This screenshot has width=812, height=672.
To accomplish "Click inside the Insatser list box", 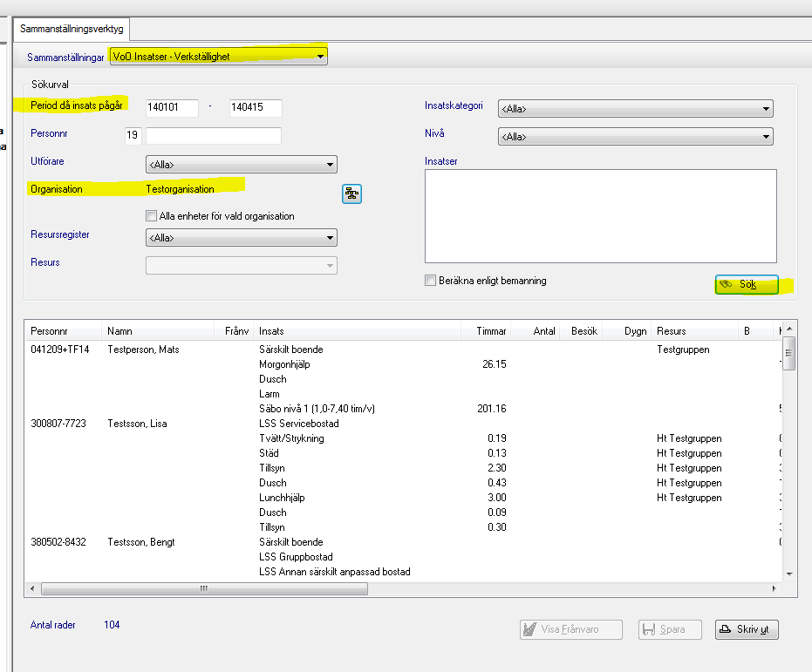I will (601, 216).
